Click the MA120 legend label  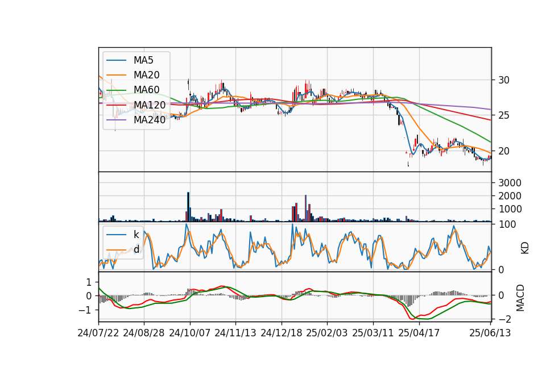(150, 105)
